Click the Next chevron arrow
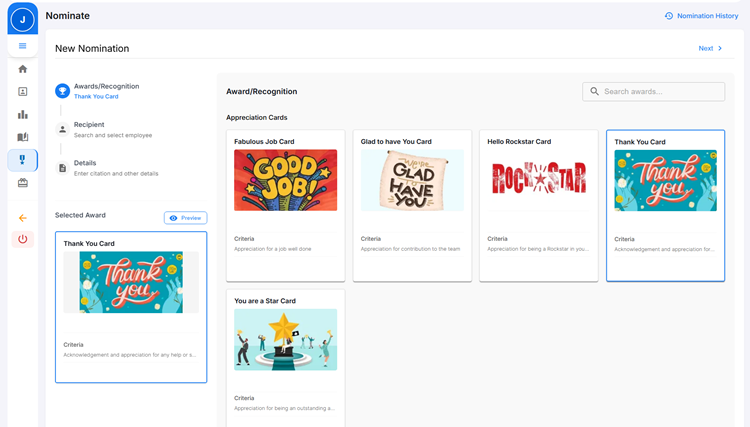This screenshot has width=750, height=427. (x=720, y=48)
